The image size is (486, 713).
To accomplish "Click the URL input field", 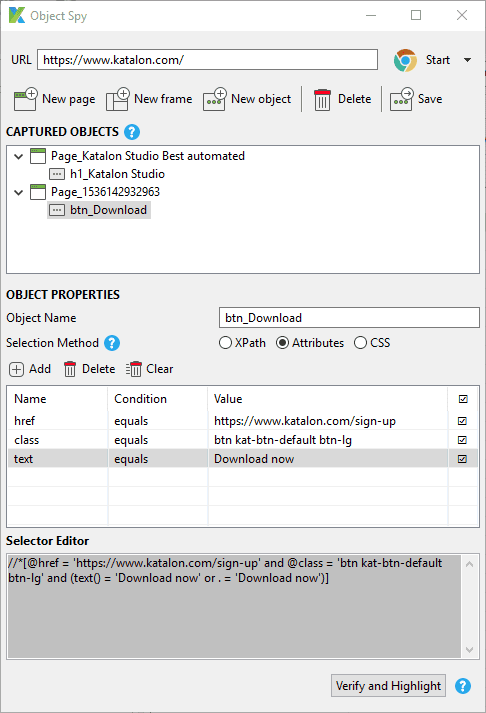I will [x=207, y=60].
